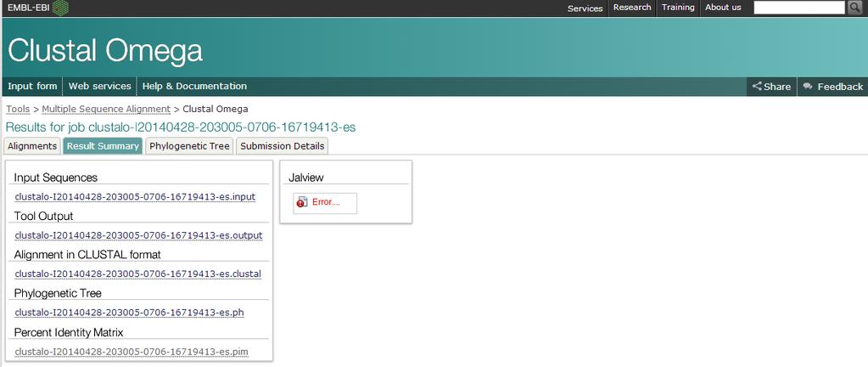The image size is (868, 367).
Task: Open the .output tool output link
Action: click(138, 235)
